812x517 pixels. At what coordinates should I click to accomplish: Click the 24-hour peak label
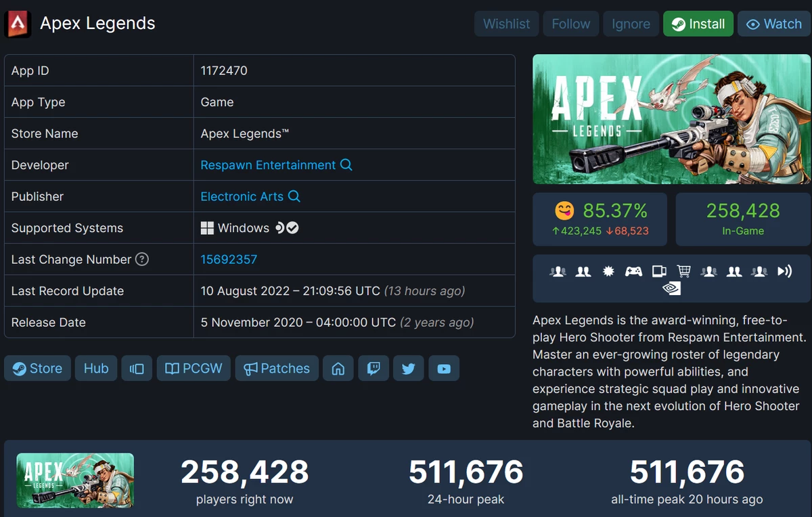tap(466, 500)
